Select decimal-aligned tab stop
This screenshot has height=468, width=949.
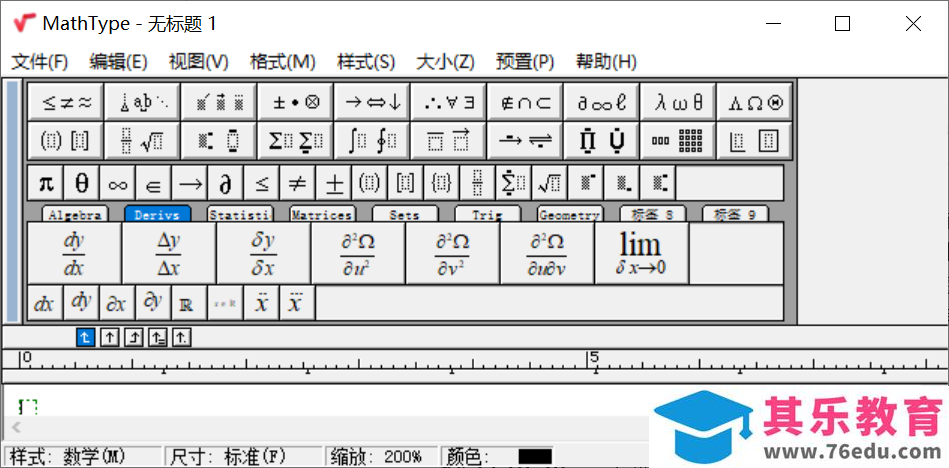click(x=182, y=337)
